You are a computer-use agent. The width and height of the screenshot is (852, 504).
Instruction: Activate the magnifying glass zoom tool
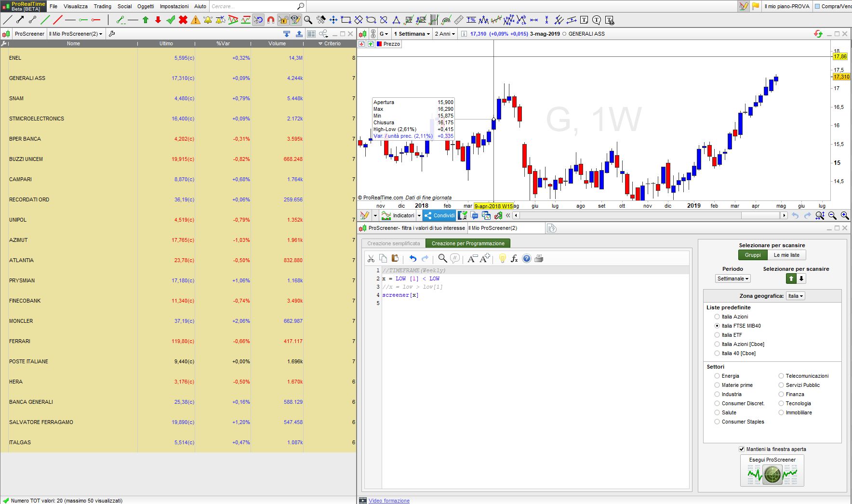click(x=308, y=20)
